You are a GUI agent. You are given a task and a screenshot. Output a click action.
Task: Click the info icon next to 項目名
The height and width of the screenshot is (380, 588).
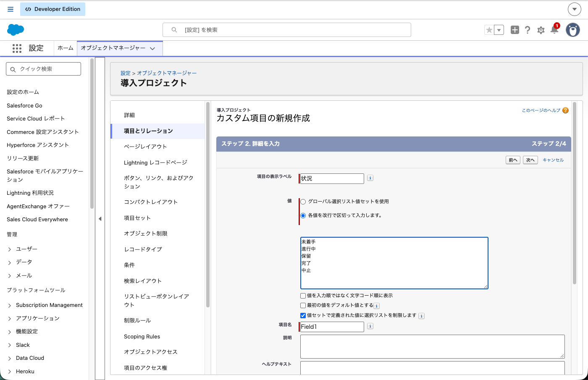pos(370,326)
